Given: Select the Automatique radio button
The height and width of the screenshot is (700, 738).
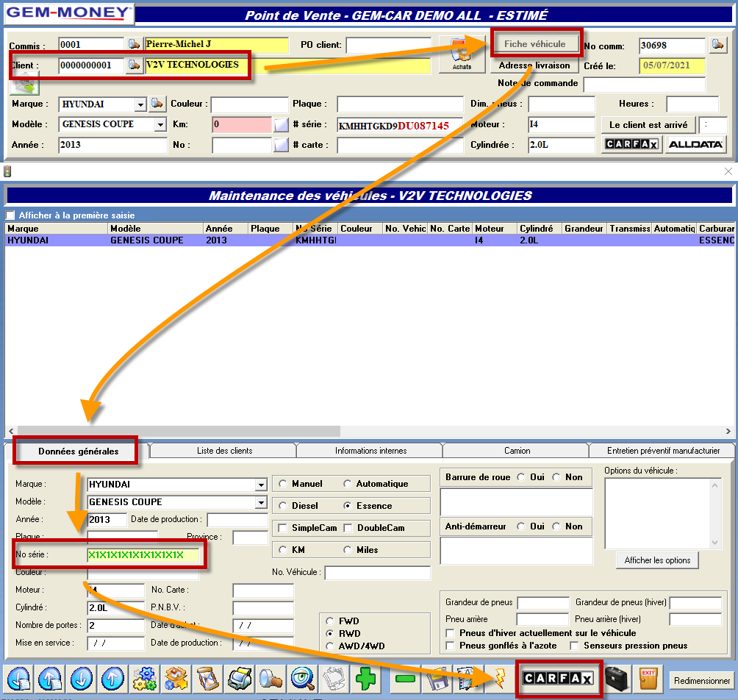Looking at the screenshot, I should click(x=348, y=484).
